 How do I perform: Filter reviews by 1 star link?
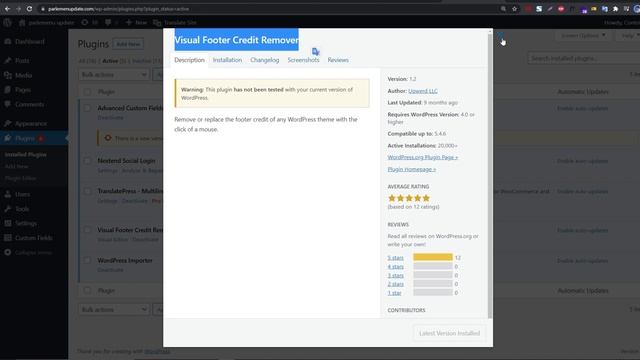pyautogui.click(x=394, y=293)
